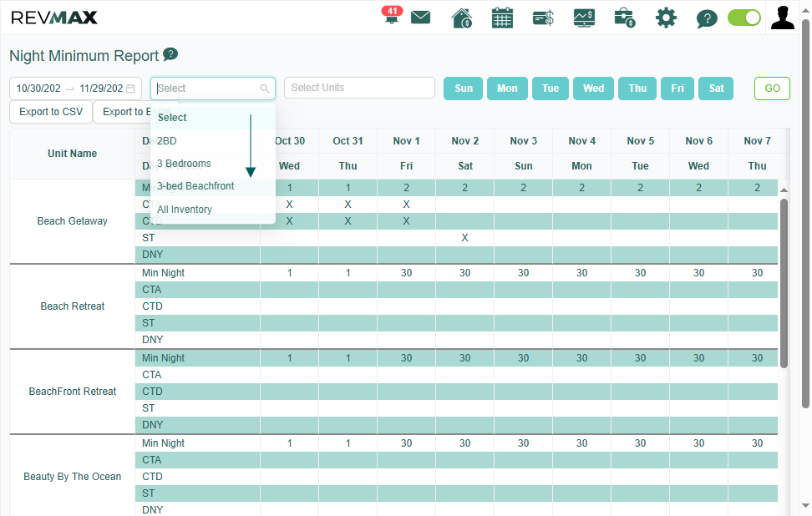
Task: Toggle the Sat day filter
Action: 716,89
